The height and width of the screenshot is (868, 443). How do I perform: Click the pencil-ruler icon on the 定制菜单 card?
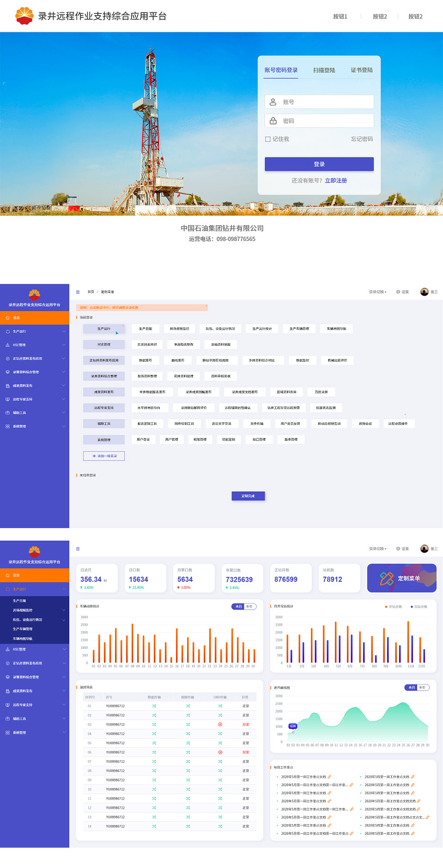[x=386, y=578]
